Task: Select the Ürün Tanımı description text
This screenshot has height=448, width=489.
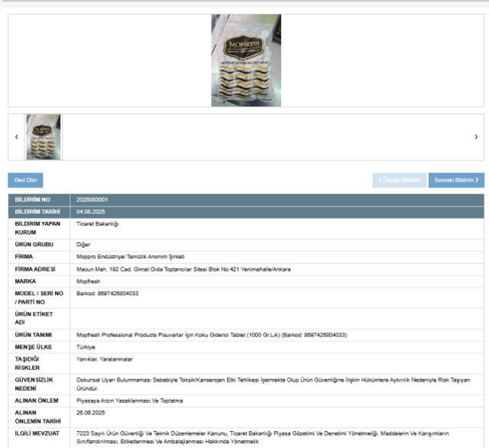Action: click(212, 335)
